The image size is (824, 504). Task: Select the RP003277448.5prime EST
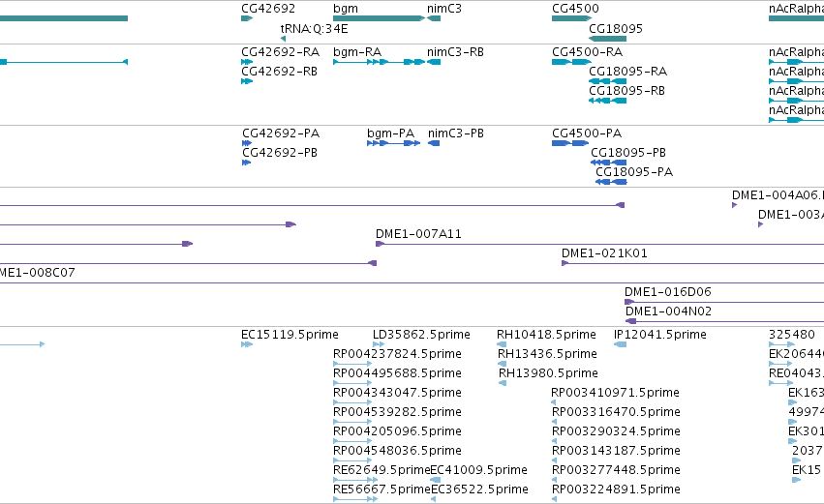554,480
